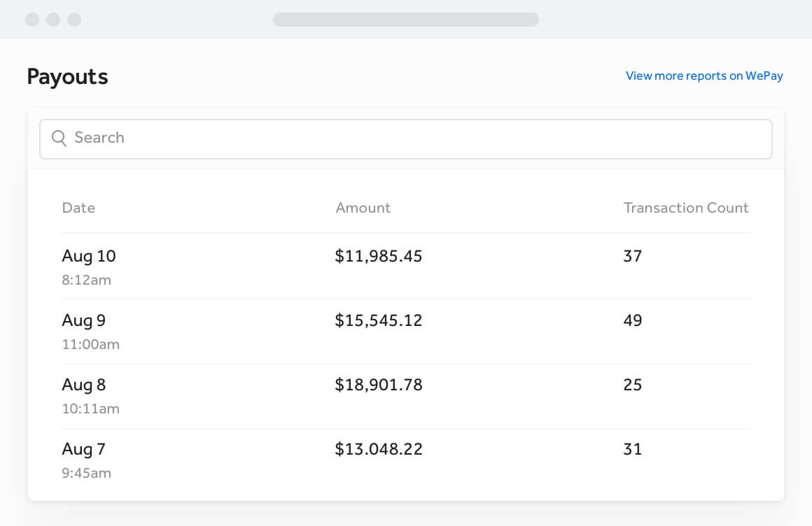Click the 8:12am timestamp under Aug 10
The width and height of the screenshot is (812, 526).
click(85, 280)
